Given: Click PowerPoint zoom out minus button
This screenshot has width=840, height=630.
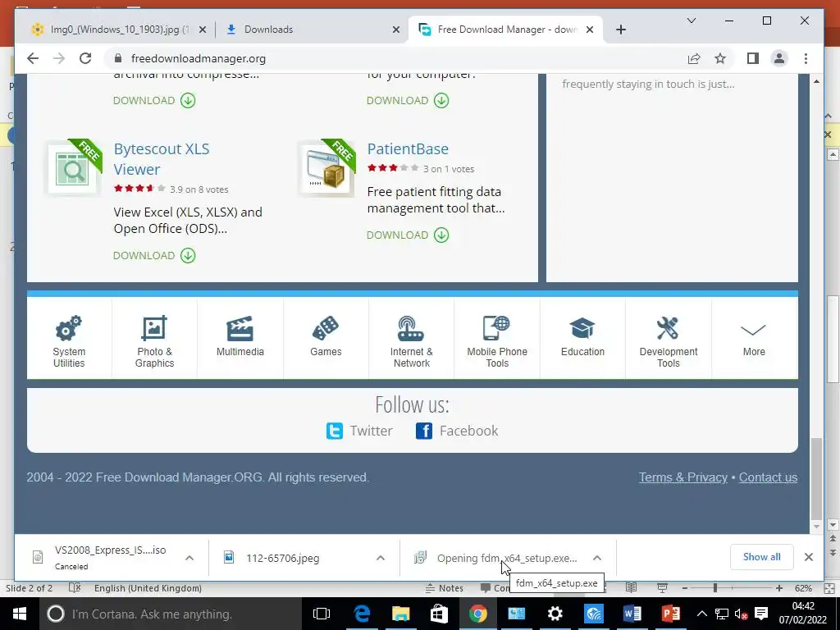Looking at the screenshot, I should pyautogui.click(x=685, y=588).
